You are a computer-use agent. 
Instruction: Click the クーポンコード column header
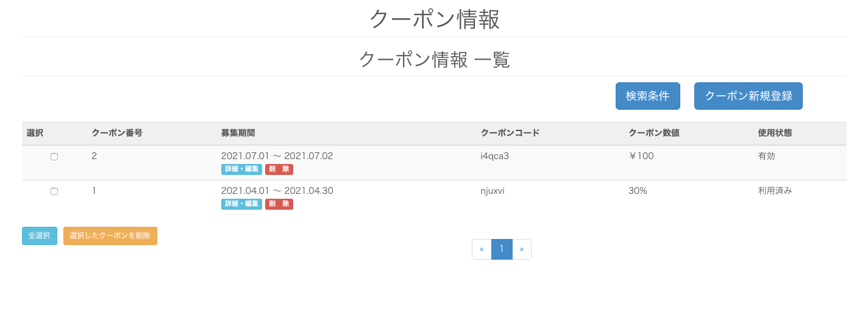[510, 133]
